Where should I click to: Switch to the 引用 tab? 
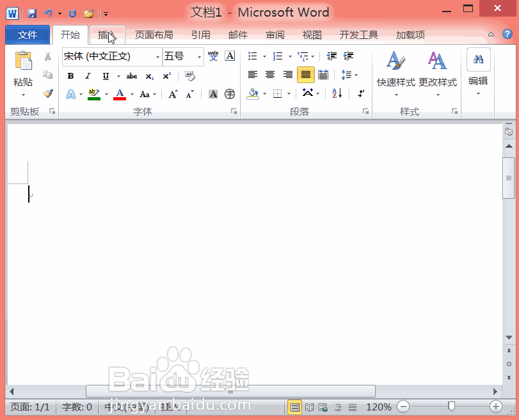coord(200,35)
